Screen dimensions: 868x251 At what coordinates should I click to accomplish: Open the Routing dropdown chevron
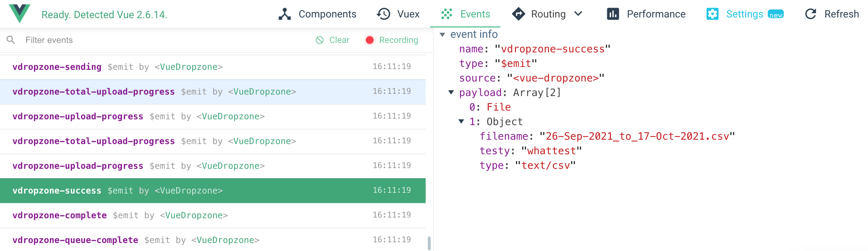tap(578, 14)
